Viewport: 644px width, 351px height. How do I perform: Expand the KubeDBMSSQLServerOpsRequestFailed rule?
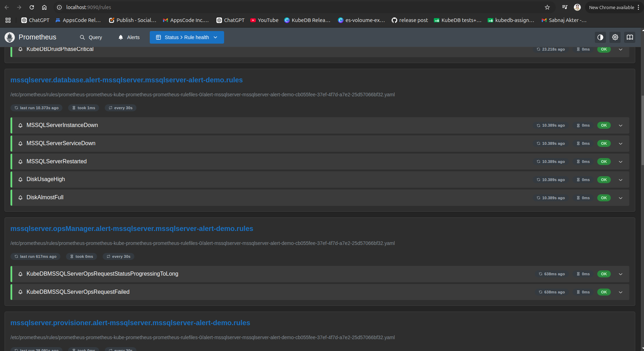[621, 292]
